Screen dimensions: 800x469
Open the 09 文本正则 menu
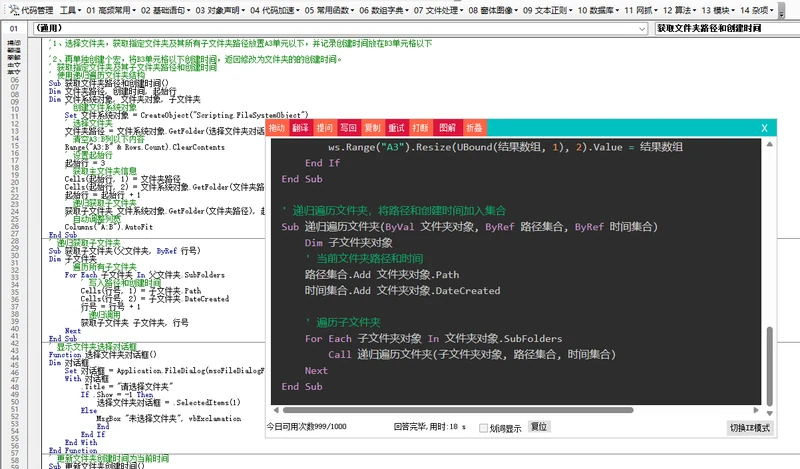pyautogui.click(x=547, y=10)
